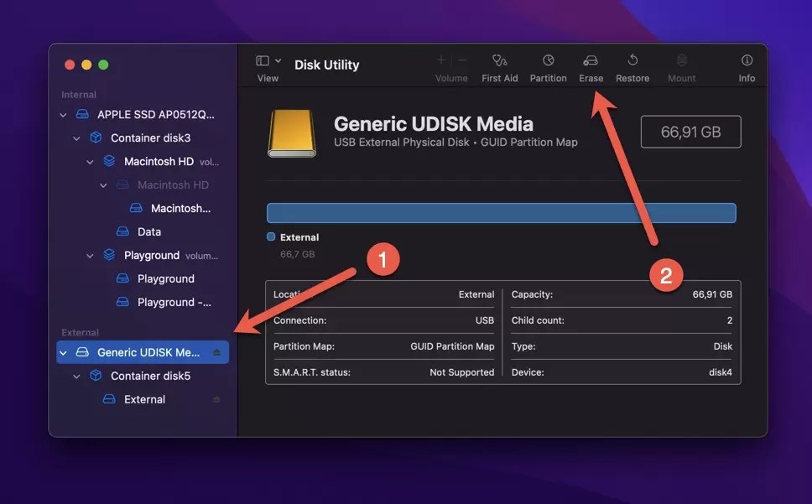This screenshot has width=812, height=504.
Task: Select the Data volume in the sidebar
Action: coord(148,231)
